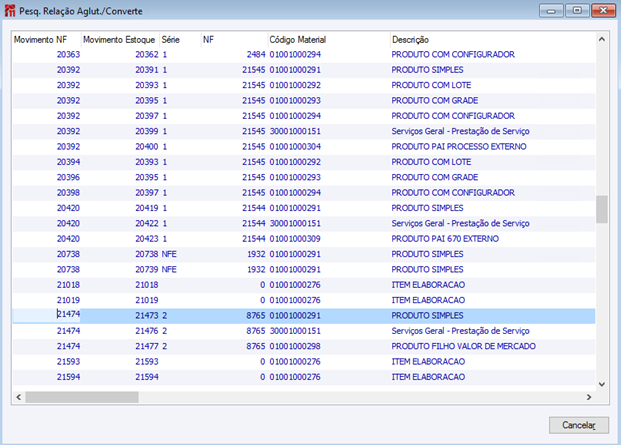621x445 pixels.
Task: Maximize the Pesq. Relação Aglut./Converte window
Action: coord(577,11)
